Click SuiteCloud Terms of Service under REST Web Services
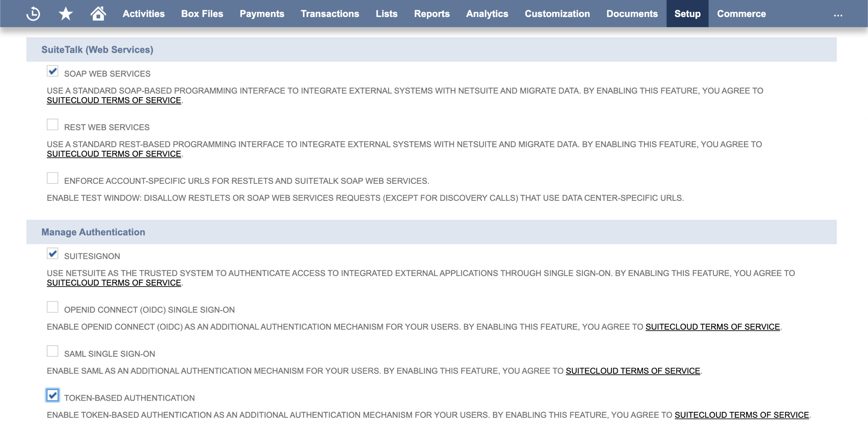The image size is (868, 428). (x=113, y=154)
